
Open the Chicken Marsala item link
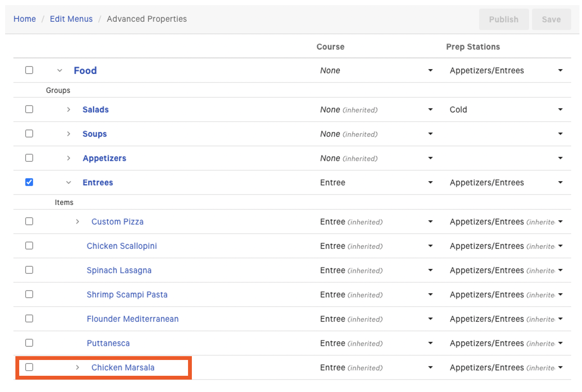pyautogui.click(x=123, y=367)
